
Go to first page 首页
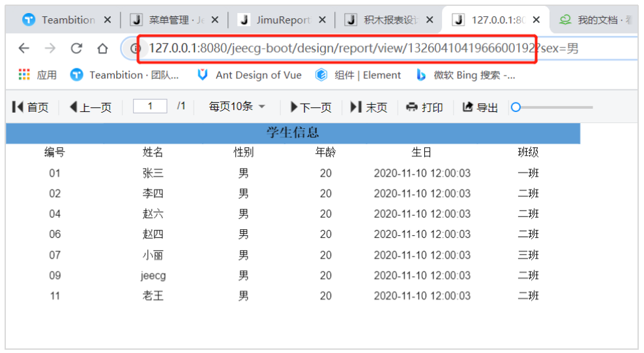pyautogui.click(x=31, y=107)
